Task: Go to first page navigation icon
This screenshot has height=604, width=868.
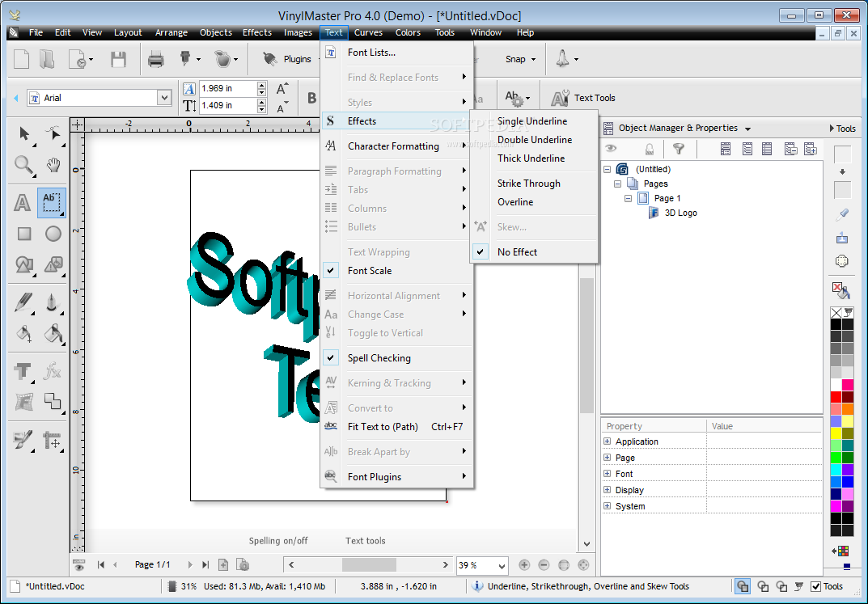Action: coord(101,564)
